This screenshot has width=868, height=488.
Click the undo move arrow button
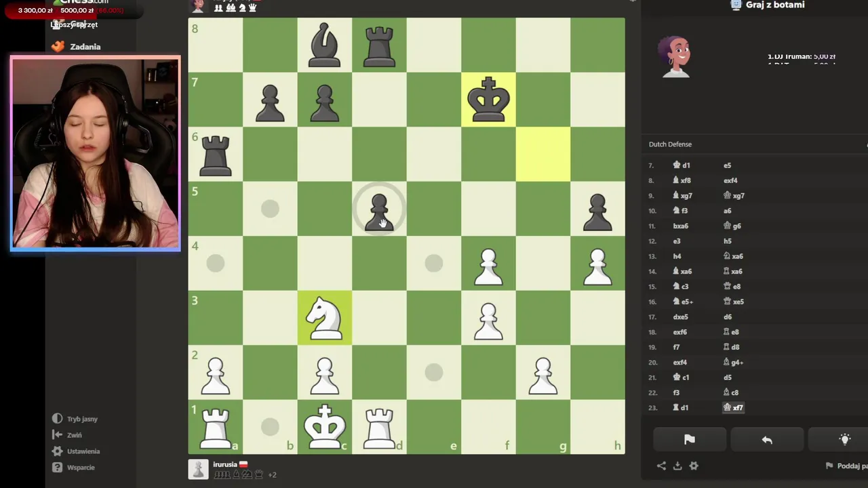pos(767,440)
